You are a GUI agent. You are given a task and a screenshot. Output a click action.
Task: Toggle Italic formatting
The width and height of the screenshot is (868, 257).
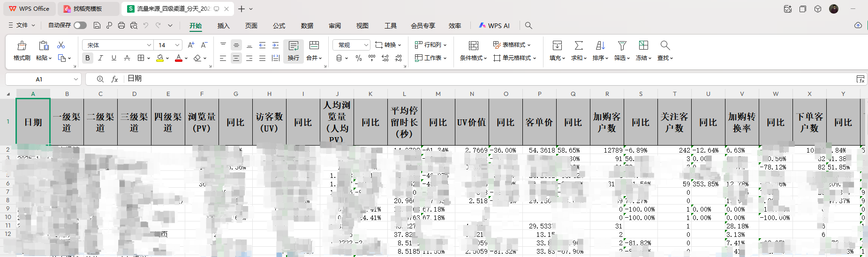[100, 58]
